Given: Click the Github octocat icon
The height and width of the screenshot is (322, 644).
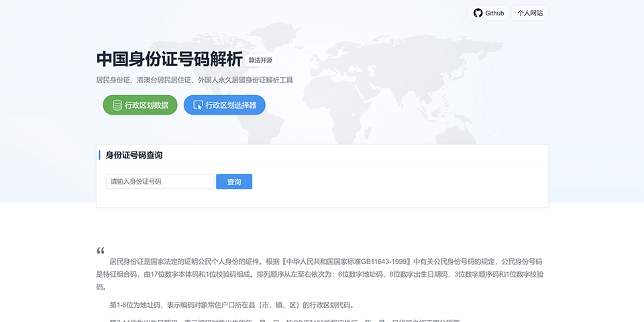Looking at the screenshot, I should coord(478,13).
